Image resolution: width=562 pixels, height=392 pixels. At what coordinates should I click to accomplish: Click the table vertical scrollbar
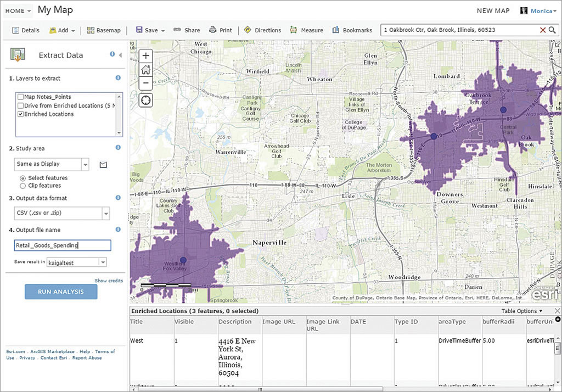(x=558, y=348)
